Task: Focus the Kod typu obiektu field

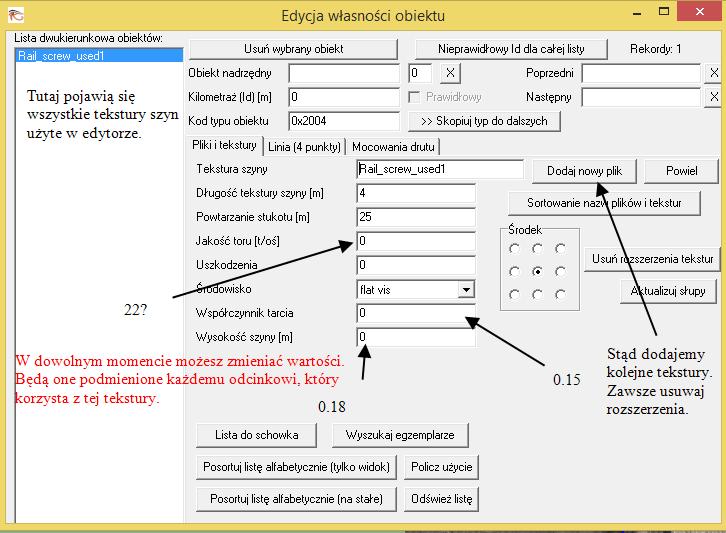Action: coord(344,121)
